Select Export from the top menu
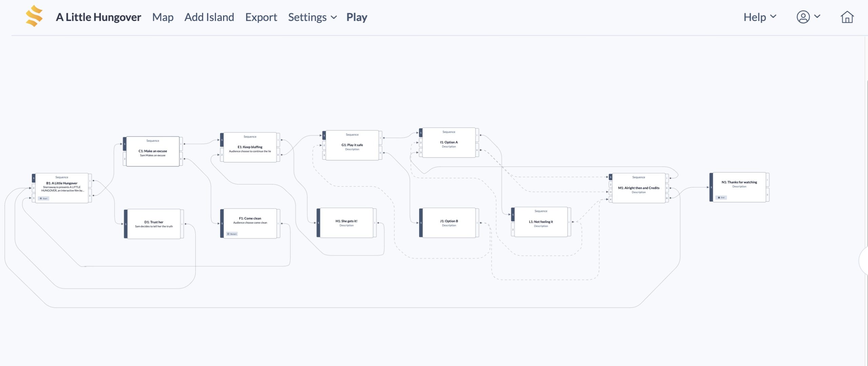This screenshot has height=366, width=868. pos(261,17)
